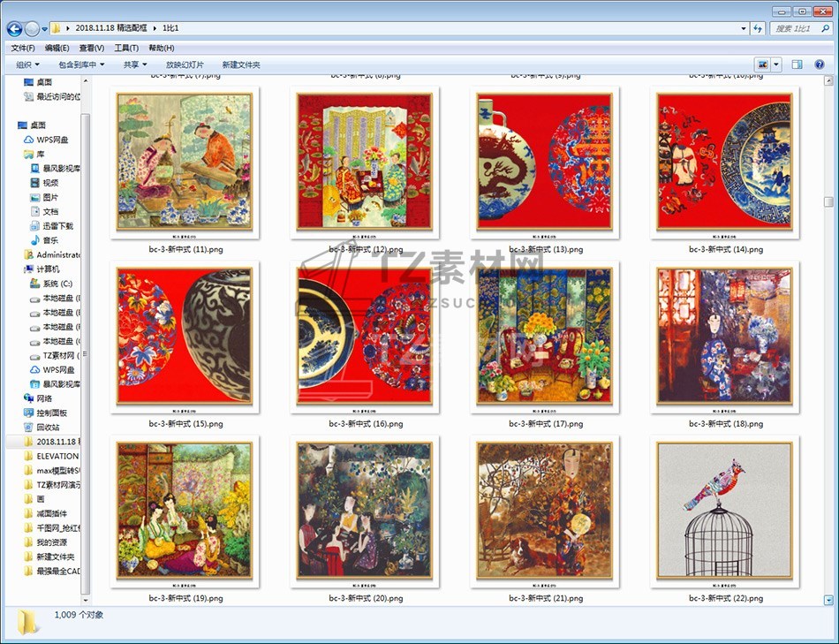This screenshot has width=839, height=644.
Task: Select thumbnail bc-3-新中式 (19).png
Action: (x=185, y=511)
